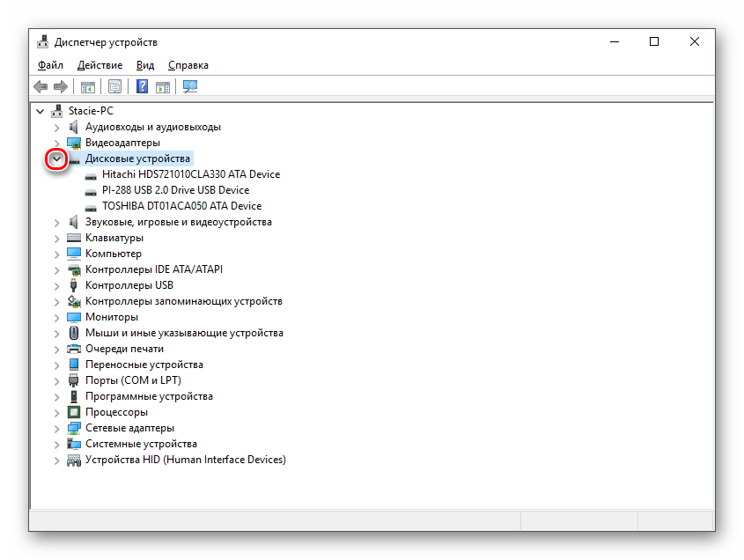The height and width of the screenshot is (560, 744).
Task: Open the Файл menu
Action: [x=50, y=65]
